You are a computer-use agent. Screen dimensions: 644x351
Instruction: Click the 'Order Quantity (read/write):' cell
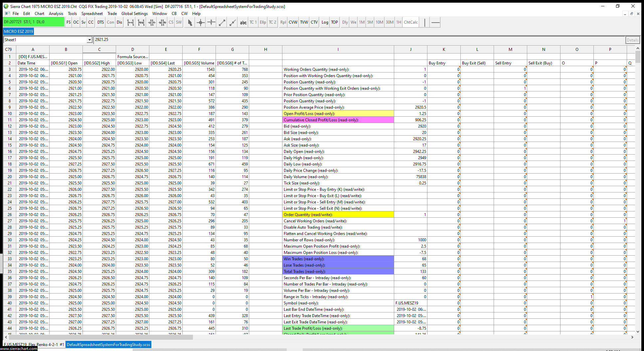[x=338, y=215]
